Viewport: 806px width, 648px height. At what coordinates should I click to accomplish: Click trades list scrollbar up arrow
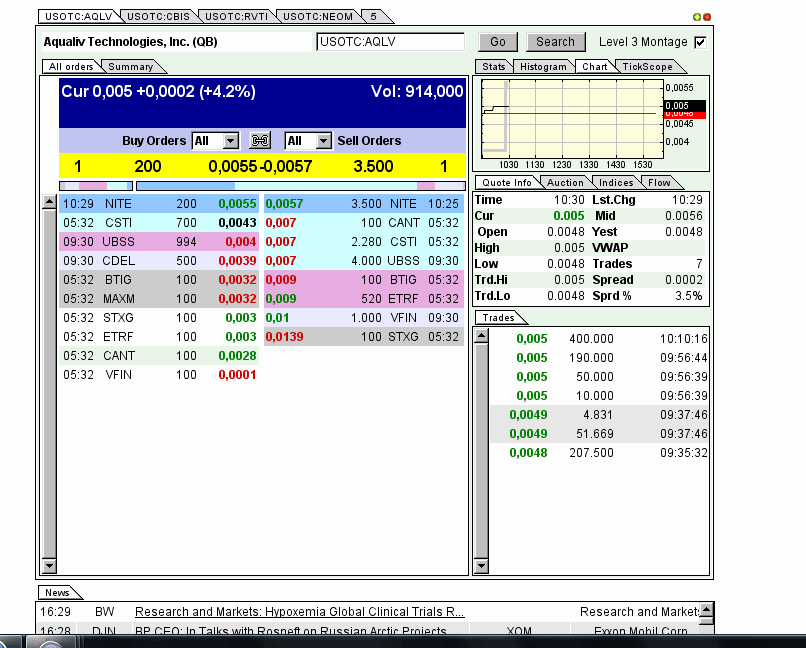click(x=481, y=336)
